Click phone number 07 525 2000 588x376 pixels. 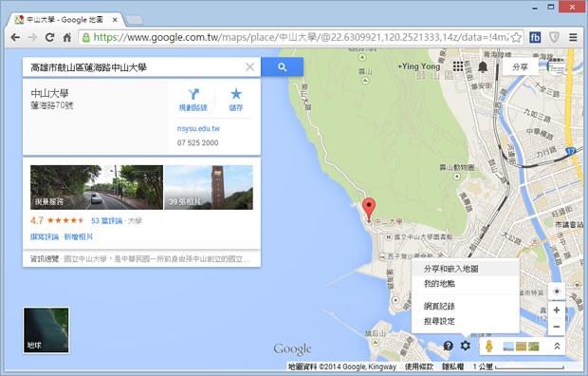(x=197, y=142)
